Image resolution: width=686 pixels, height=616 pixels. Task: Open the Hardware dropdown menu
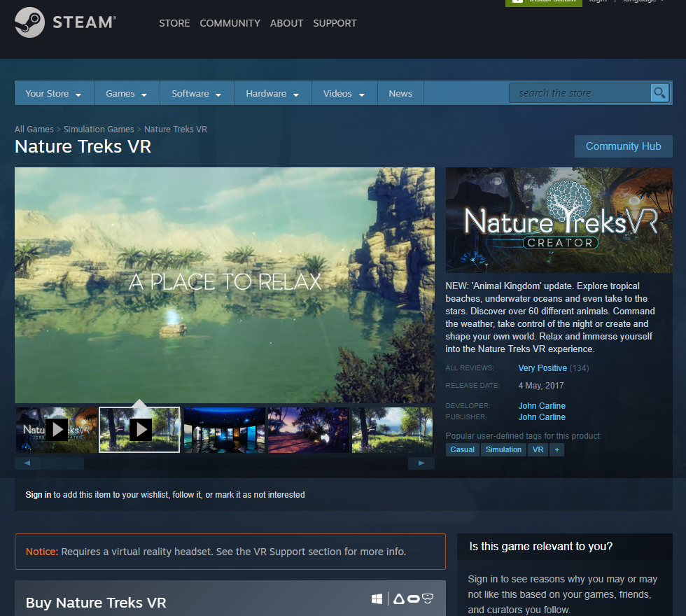pos(272,93)
